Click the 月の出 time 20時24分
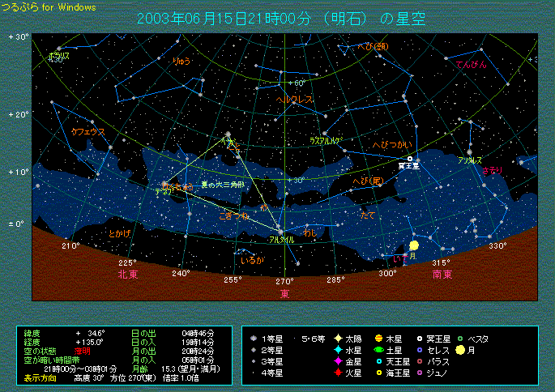This screenshot has height=392, width=555. 199,351
